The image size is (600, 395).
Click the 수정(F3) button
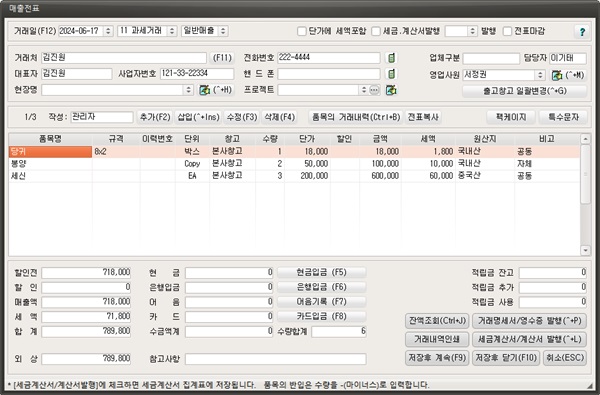pos(242,117)
